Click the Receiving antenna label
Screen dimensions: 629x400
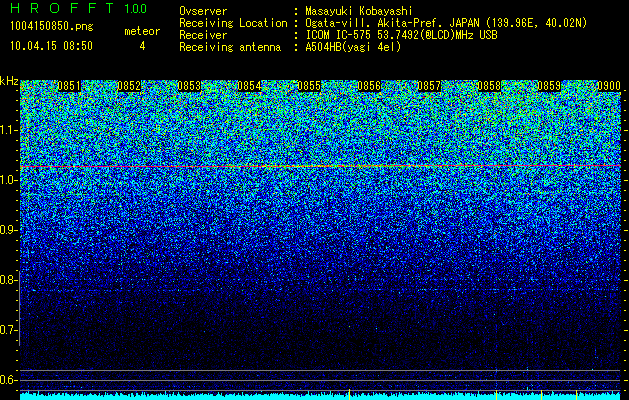(230, 47)
